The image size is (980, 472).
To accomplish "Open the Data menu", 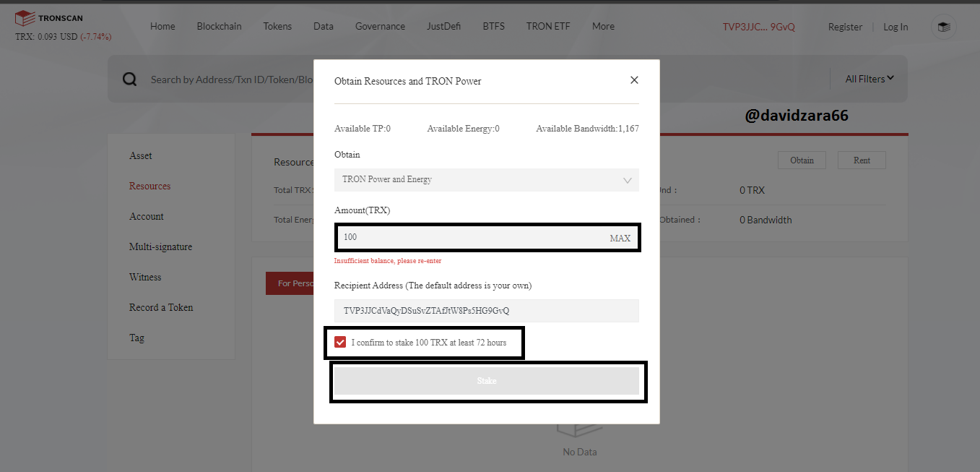I will (324, 26).
